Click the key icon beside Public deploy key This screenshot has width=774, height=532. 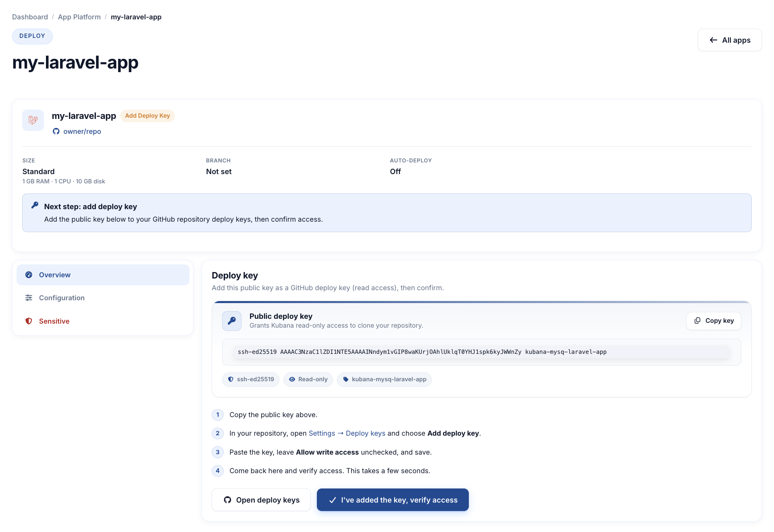[x=232, y=321]
